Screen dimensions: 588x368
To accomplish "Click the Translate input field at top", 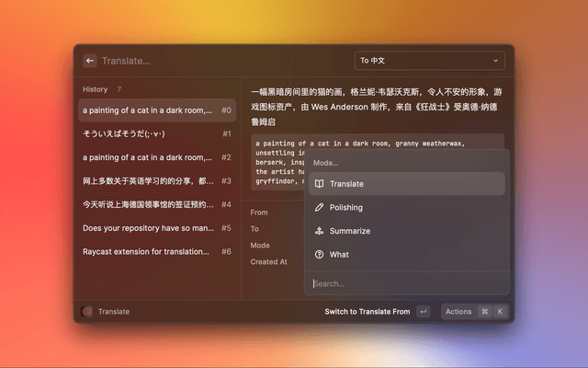I will tap(220, 61).
